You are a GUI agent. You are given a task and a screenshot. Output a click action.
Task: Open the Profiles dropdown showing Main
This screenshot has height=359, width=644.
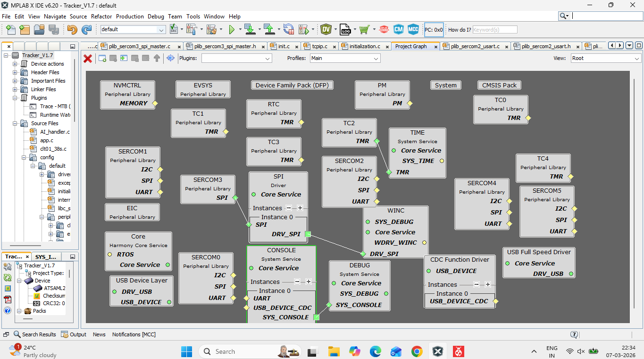[x=345, y=59]
